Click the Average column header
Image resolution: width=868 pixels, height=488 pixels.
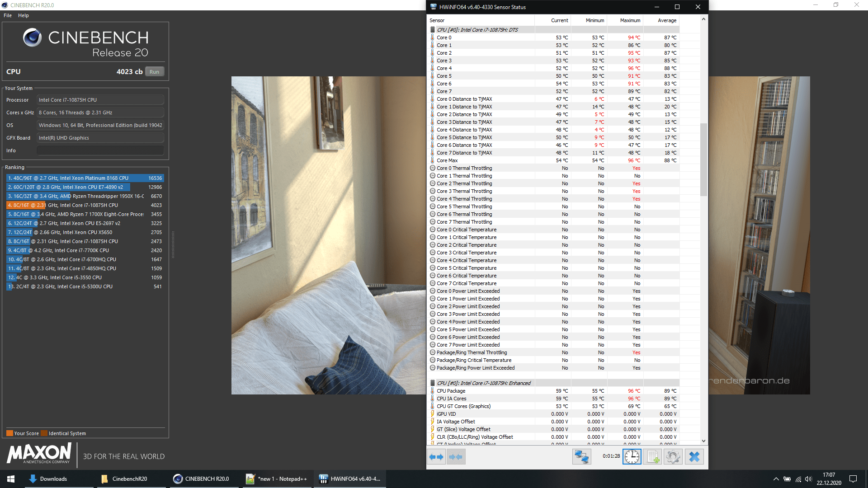pos(661,20)
